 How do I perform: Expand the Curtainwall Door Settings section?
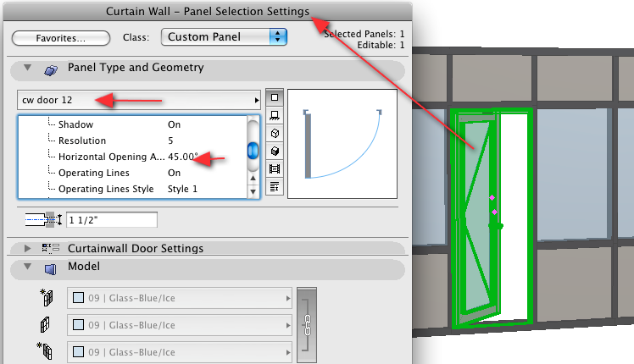click(x=27, y=248)
